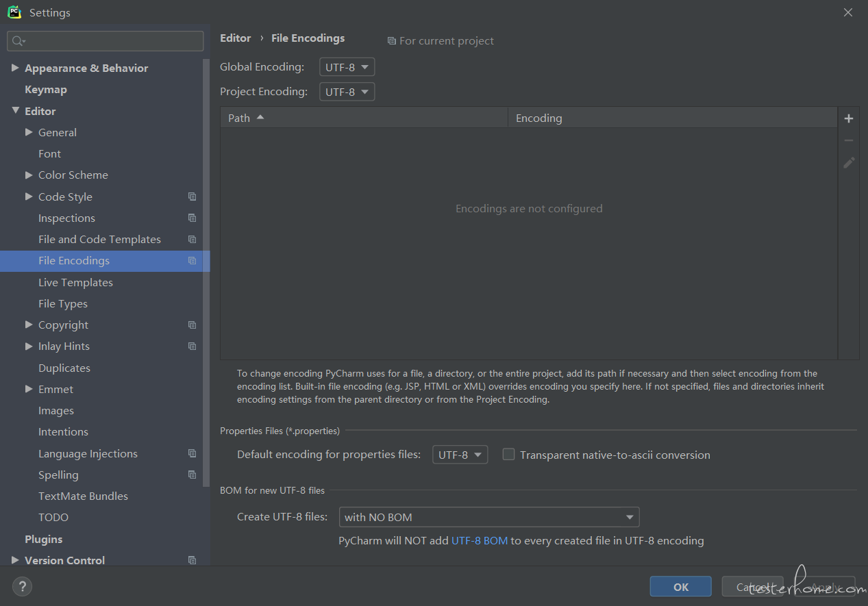Open the properties files default encoding dropdown

pyautogui.click(x=460, y=455)
